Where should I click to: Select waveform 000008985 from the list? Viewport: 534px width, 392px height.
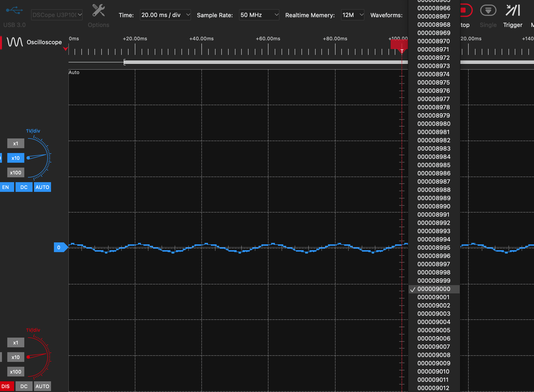point(434,165)
